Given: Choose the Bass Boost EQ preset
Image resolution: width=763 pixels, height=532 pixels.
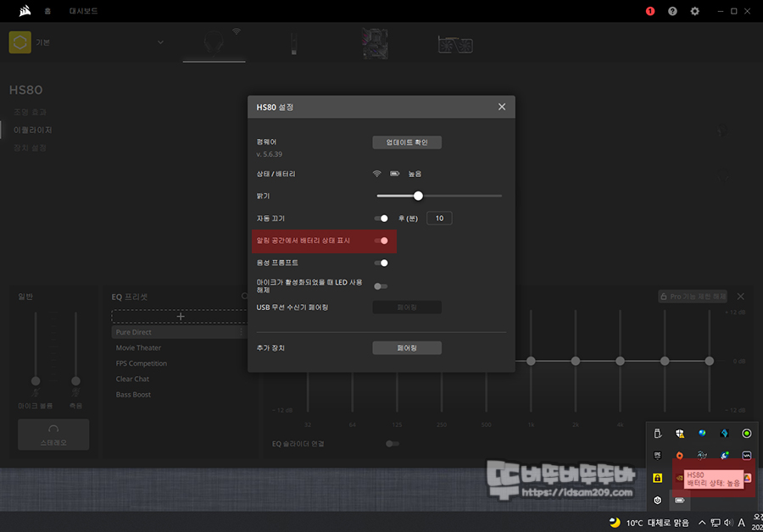Looking at the screenshot, I should tap(133, 395).
